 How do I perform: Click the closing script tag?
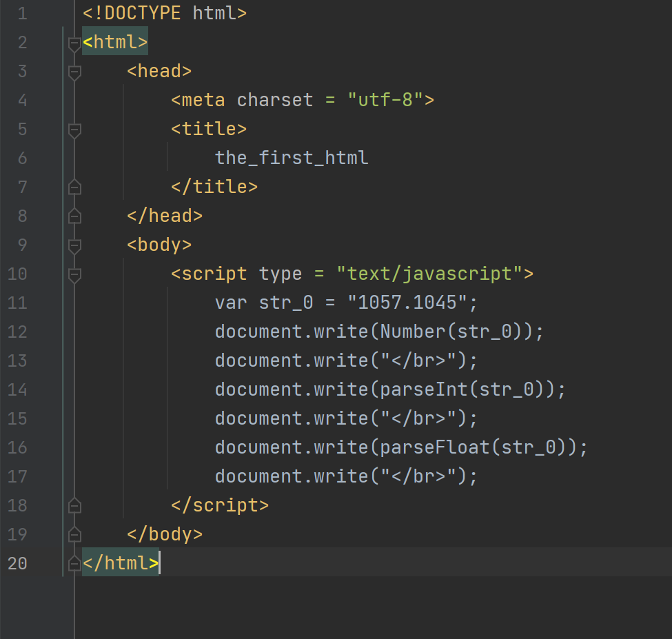coord(220,506)
